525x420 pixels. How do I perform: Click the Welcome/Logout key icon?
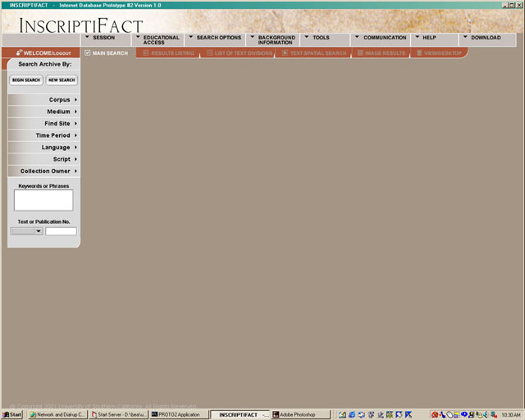(x=19, y=53)
